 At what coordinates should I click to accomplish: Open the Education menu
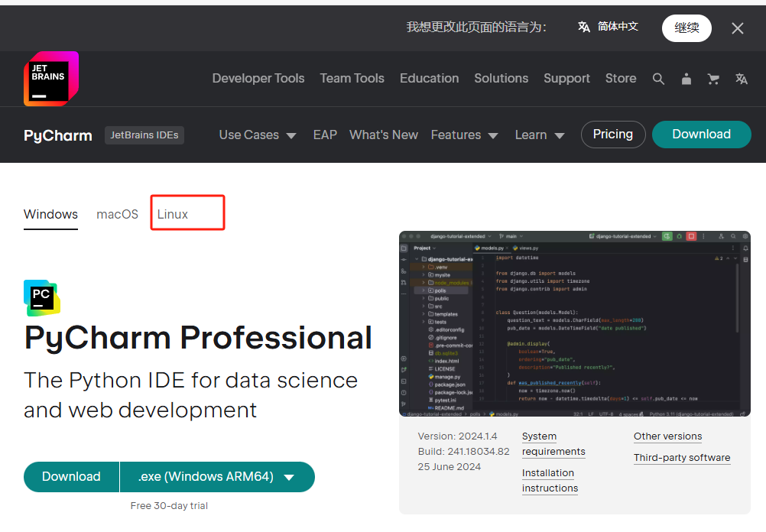tap(429, 79)
